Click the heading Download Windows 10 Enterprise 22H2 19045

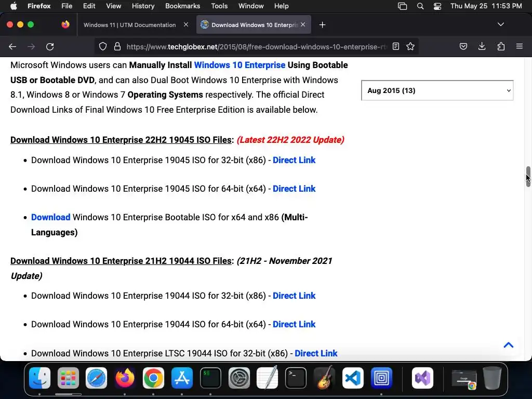click(121, 140)
